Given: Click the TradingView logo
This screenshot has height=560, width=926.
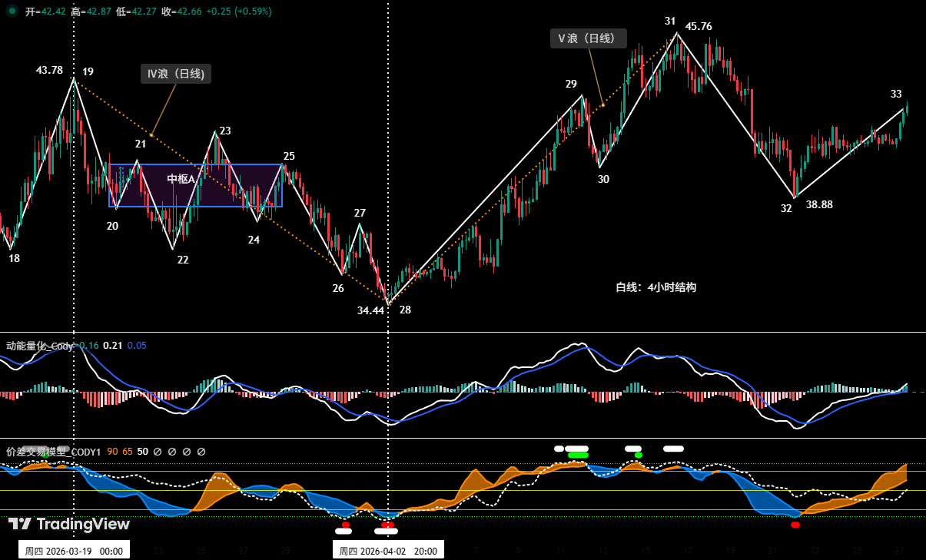Looking at the screenshot, I should 69,525.
